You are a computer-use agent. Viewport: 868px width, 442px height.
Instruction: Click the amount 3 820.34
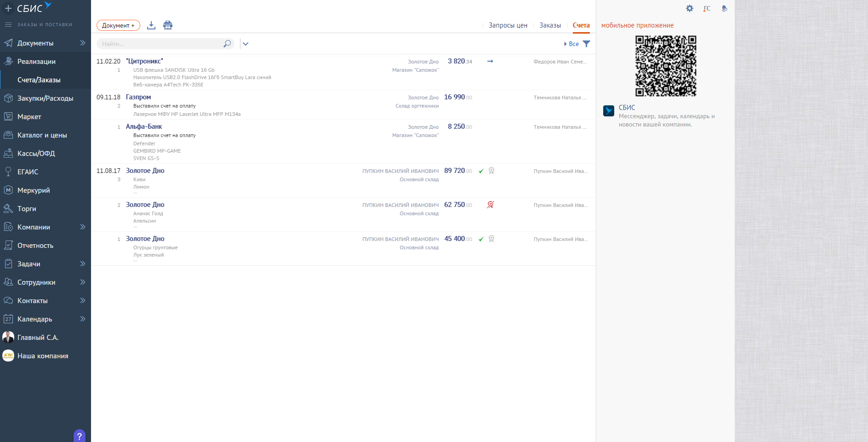click(x=460, y=61)
